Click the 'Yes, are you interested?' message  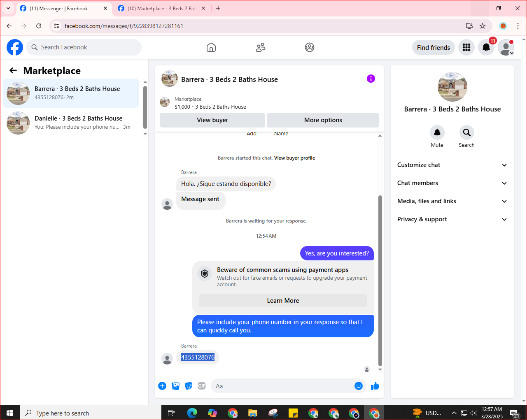(x=337, y=253)
